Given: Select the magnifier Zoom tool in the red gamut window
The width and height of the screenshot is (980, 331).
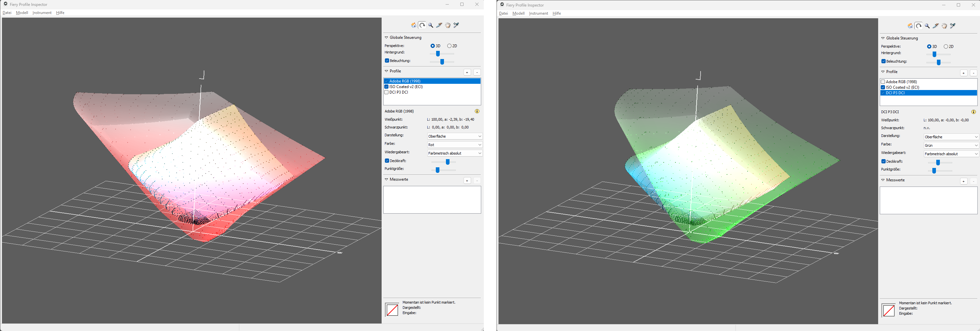Looking at the screenshot, I should [x=431, y=25].
